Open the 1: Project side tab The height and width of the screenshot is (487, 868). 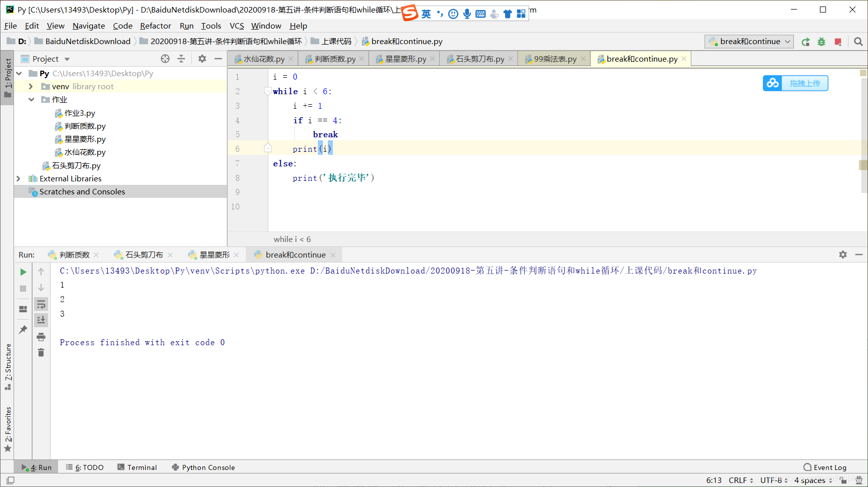pos(8,78)
